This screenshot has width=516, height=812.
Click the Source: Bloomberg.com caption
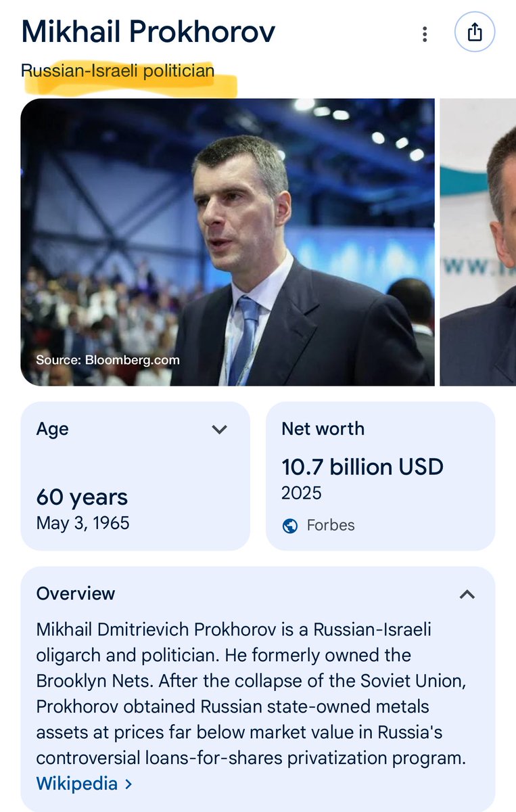tap(108, 360)
